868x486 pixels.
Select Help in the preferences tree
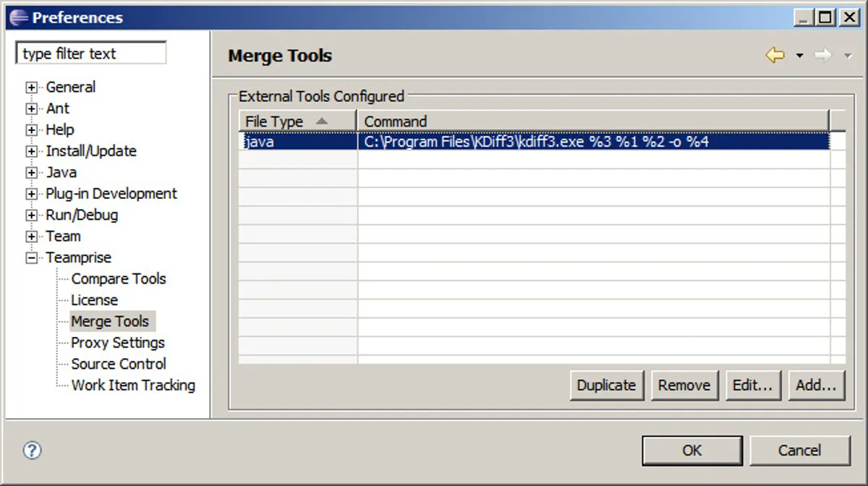[60, 129]
